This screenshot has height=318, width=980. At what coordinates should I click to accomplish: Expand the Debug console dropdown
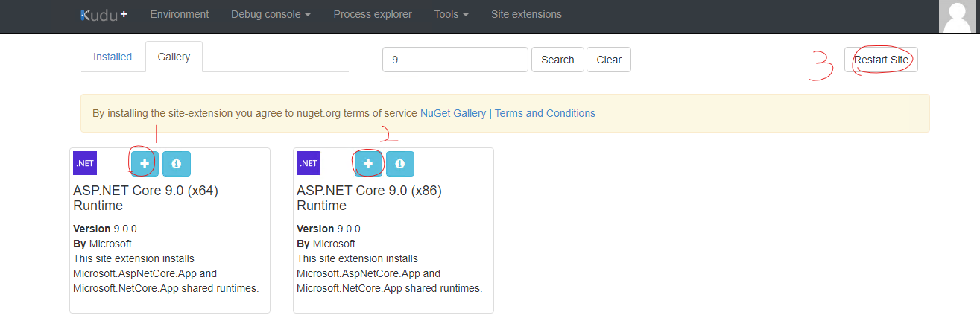[x=271, y=14]
